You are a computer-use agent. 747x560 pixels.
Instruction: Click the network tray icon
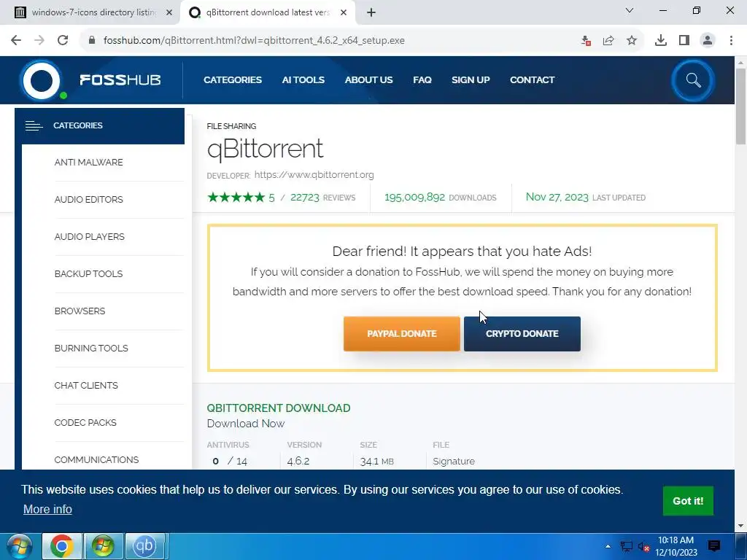click(626, 547)
